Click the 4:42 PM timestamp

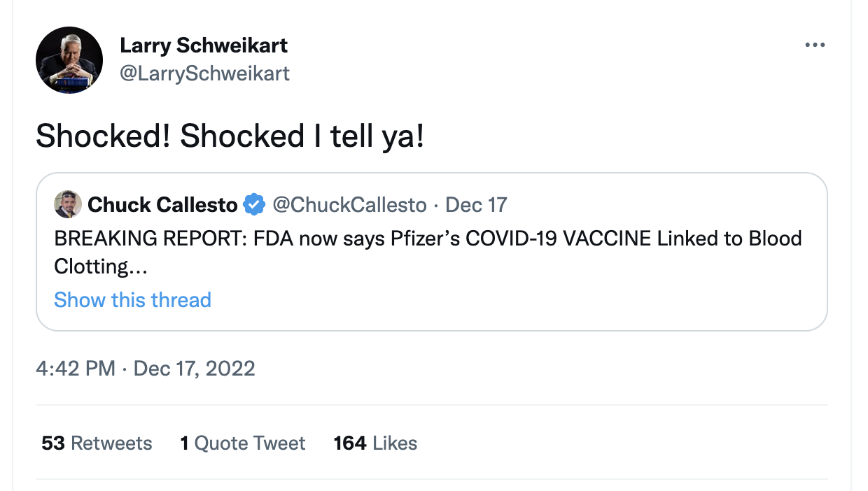75,368
